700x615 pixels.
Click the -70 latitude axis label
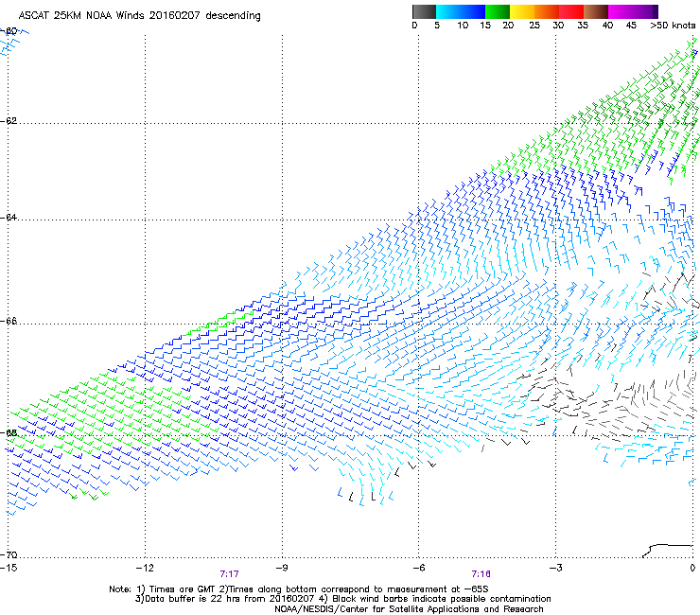click(x=9, y=554)
